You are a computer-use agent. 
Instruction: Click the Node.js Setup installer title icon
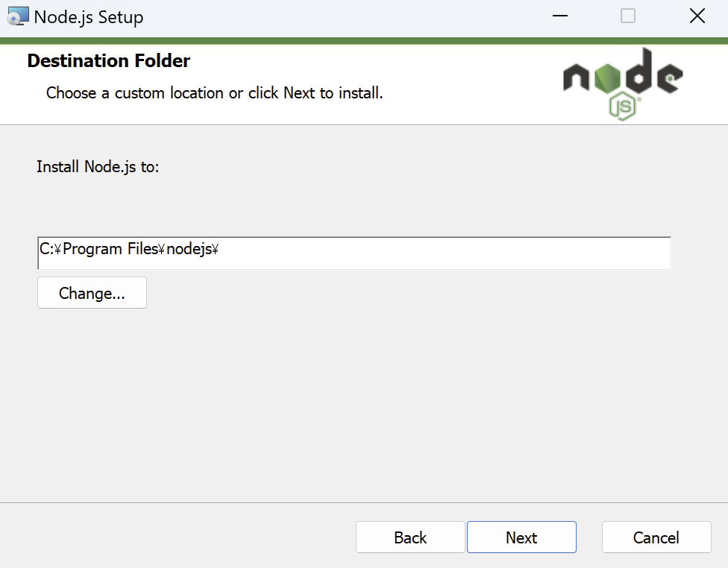coord(18,16)
